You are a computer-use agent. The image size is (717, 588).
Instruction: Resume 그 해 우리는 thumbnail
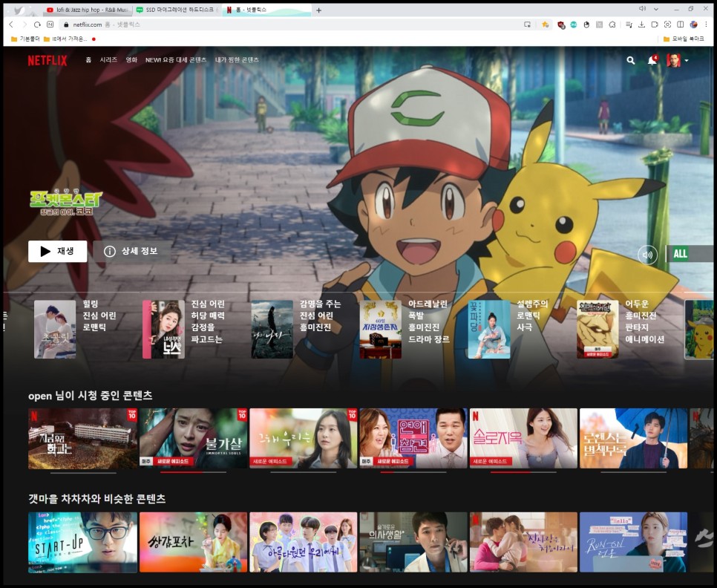point(303,439)
